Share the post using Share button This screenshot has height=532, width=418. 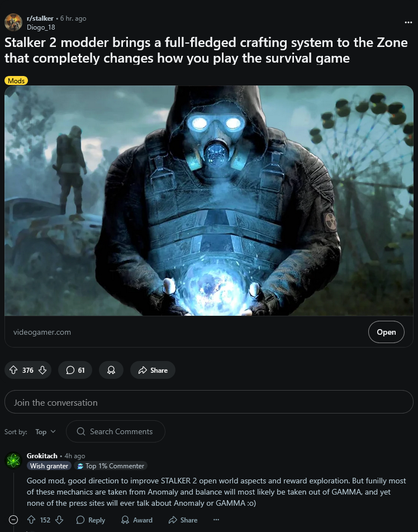point(153,370)
